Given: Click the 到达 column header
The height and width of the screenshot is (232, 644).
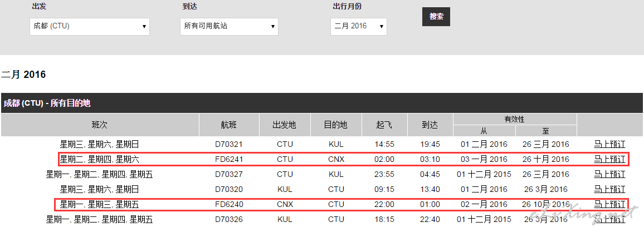Looking at the screenshot, I should [430, 125].
